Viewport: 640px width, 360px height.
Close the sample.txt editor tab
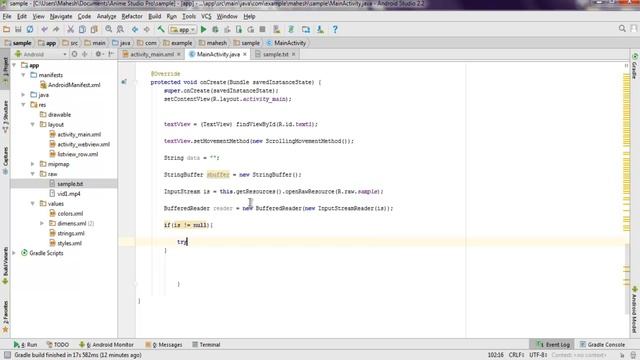click(293, 54)
